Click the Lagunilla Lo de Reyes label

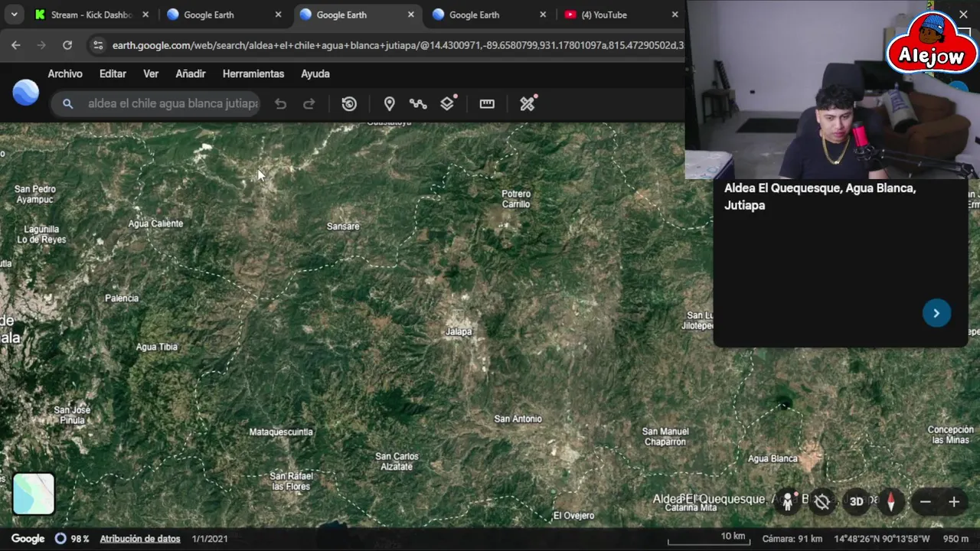41,234
